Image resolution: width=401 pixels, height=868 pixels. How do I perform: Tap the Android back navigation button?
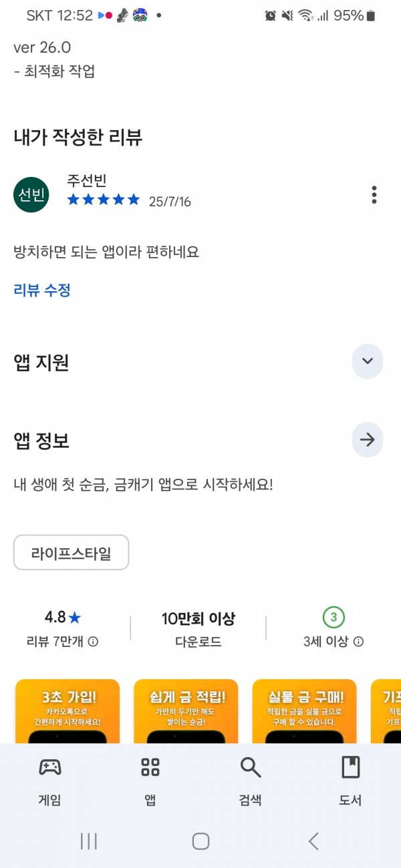pos(313,841)
